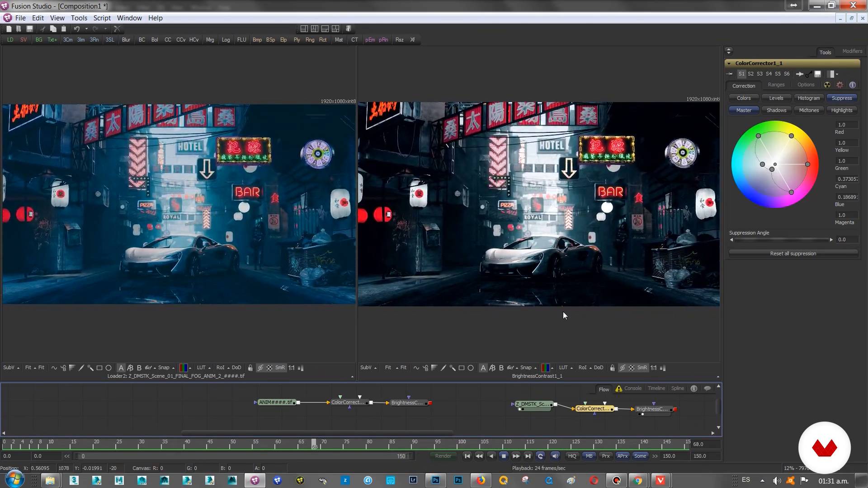Toggle MB motion blur button
The height and width of the screenshot is (488, 868).
(x=589, y=456)
